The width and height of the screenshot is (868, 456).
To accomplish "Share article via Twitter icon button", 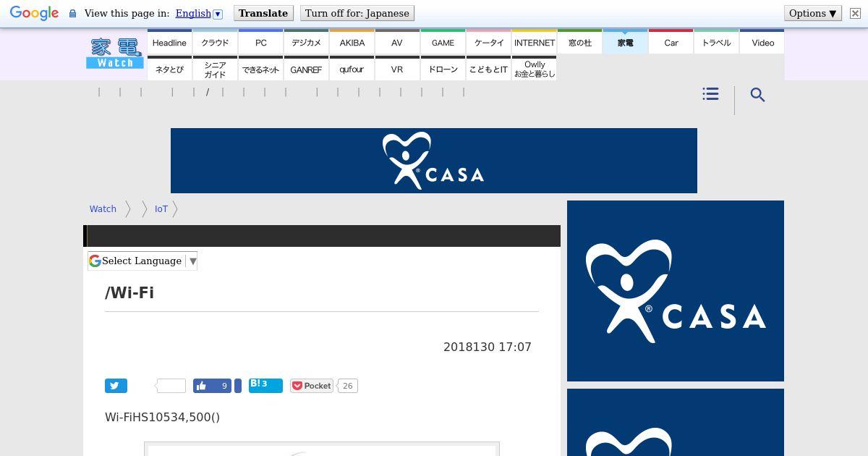I will coord(116,386).
